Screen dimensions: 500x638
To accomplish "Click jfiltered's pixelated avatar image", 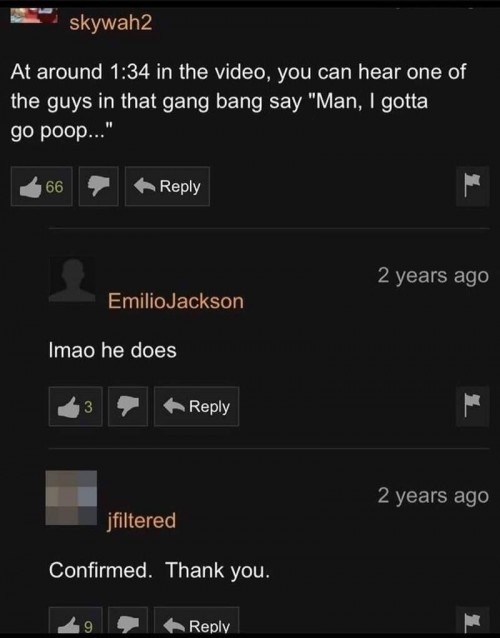I will [71, 498].
